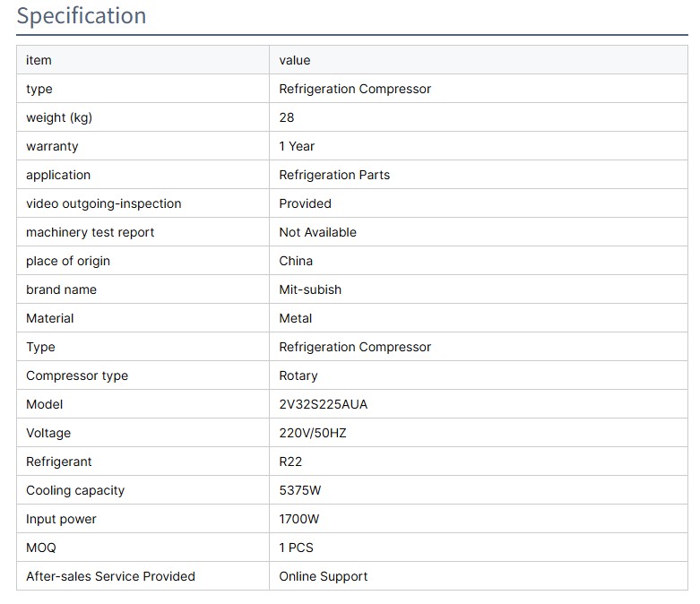This screenshot has height=604, width=700.
Task: Click the 'Online Support' after-sales value
Action: [x=324, y=576]
